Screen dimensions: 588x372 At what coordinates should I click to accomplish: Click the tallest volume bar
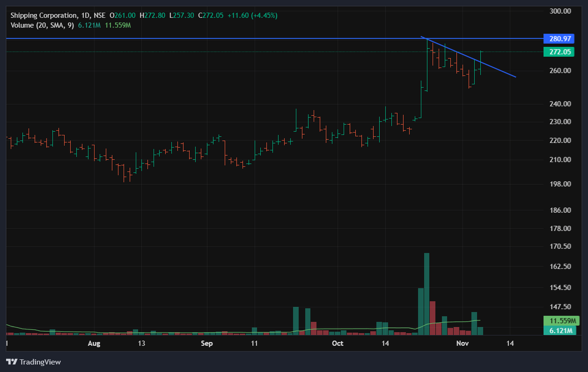[426, 294]
